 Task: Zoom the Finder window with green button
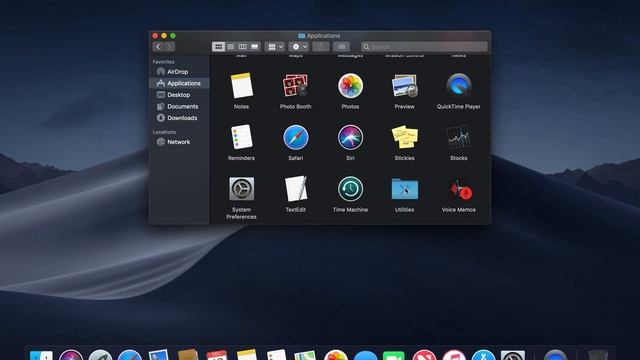pos(173,36)
